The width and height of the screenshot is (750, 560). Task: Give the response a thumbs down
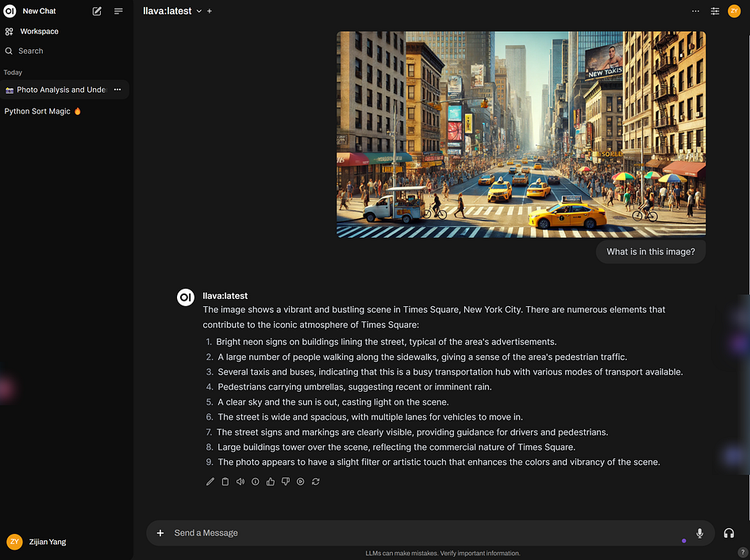pos(286,481)
